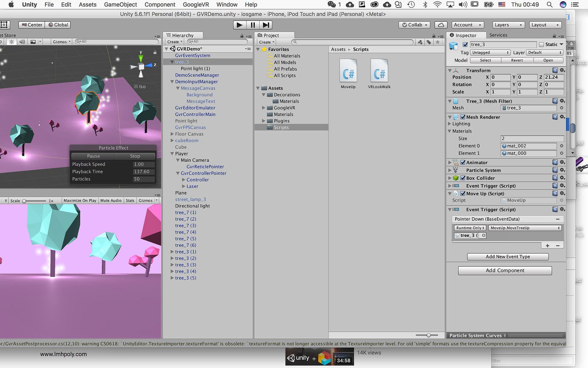Image resolution: width=588 pixels, height=368 pixels.
Task: Toggle Stats in Game view
Action: coord(130,200)
